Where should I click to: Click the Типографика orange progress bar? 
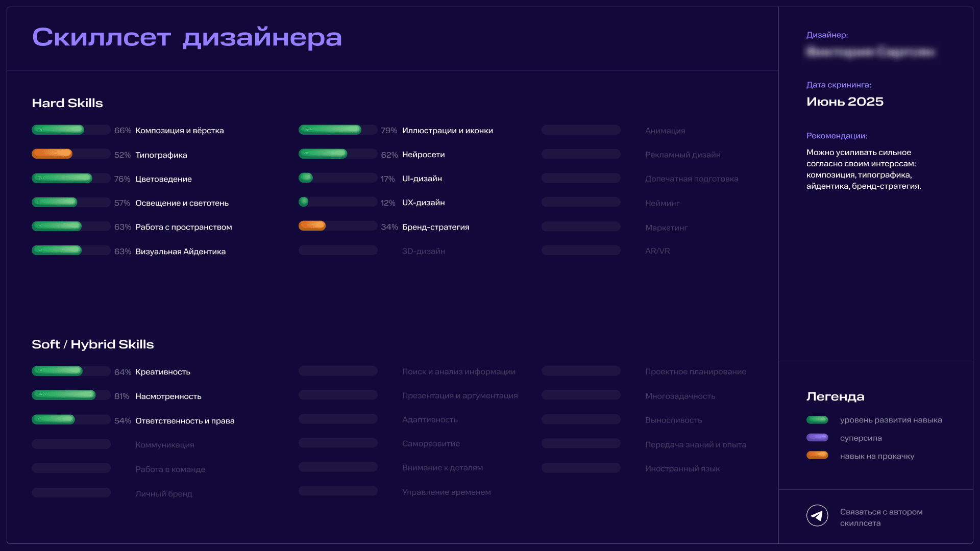pos(52,154)
